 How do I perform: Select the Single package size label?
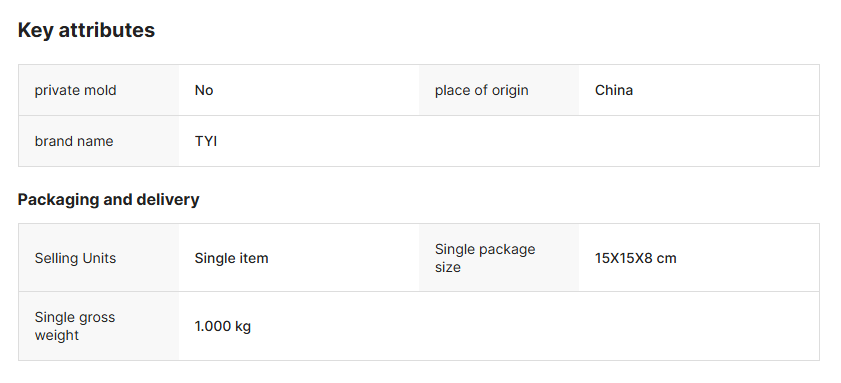point(485,258)
